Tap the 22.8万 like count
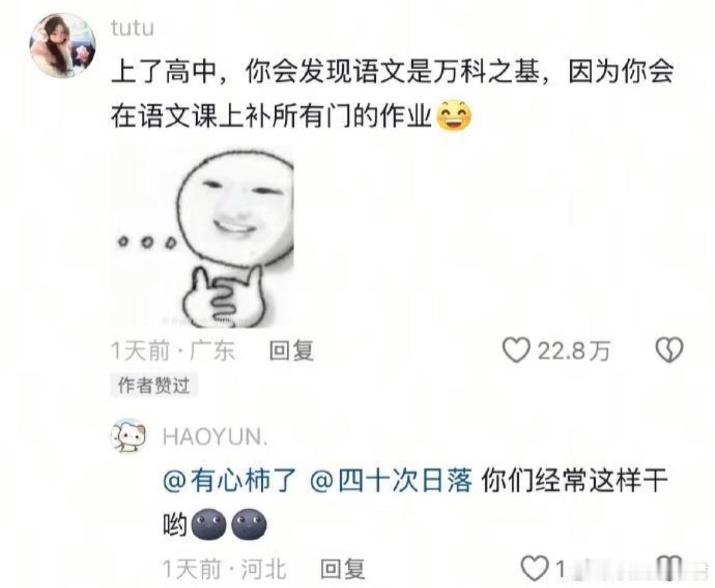Screen dimensions: 715x588 (x=574, y=350)
